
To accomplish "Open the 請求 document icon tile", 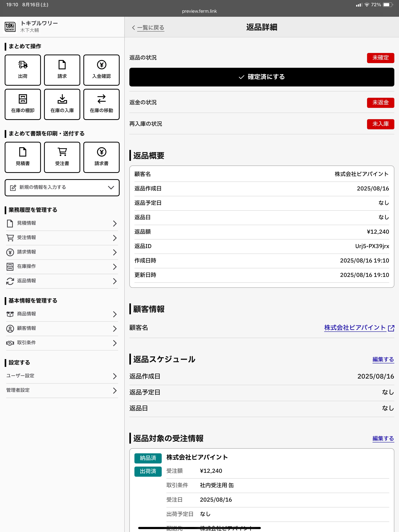I will pyautogui.click(x=62, y=70).
